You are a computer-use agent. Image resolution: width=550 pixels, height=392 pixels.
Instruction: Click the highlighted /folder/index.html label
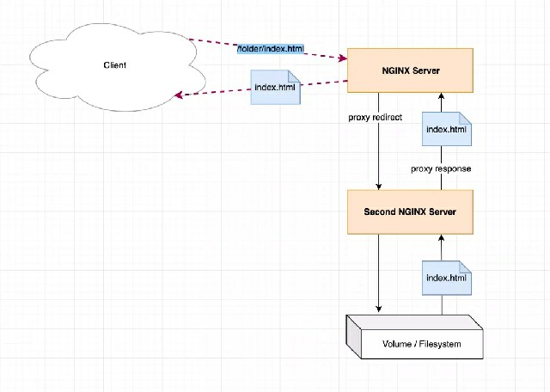270,49
